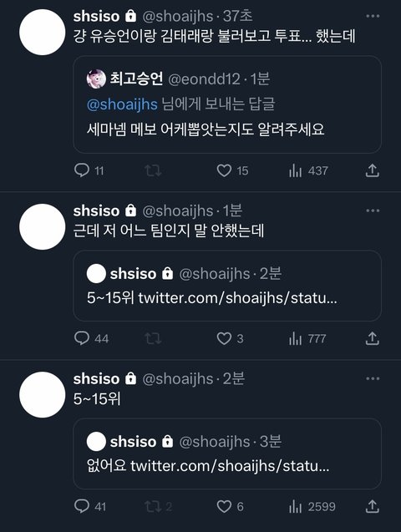401x532 pixels.
Task: Open replies on the tweet with 44 comments
Action: point(91,338)
